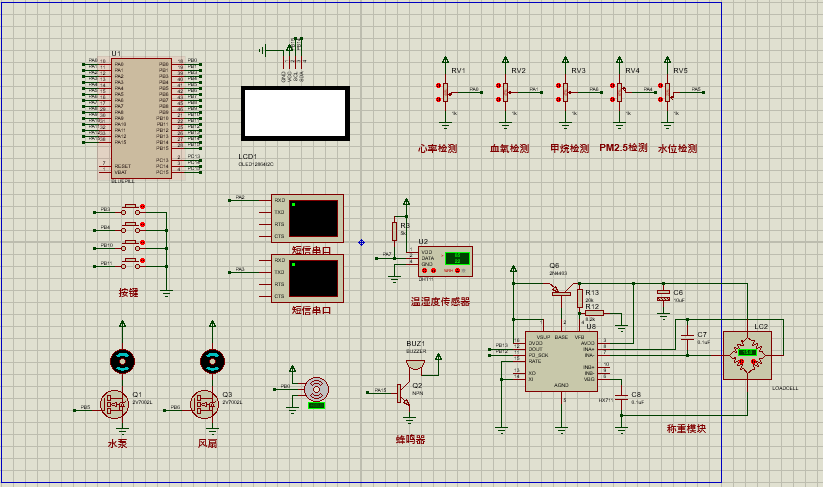Screen dimensions: 823x487
Task: Select the U8 HX711 chip
Action: tap(561, 361)
